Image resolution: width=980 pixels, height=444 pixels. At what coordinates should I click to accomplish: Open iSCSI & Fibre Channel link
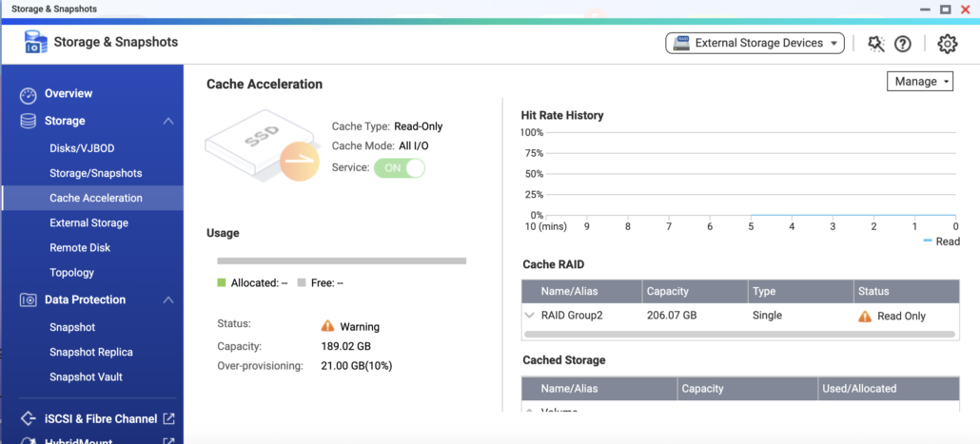(x=101, y=419)
